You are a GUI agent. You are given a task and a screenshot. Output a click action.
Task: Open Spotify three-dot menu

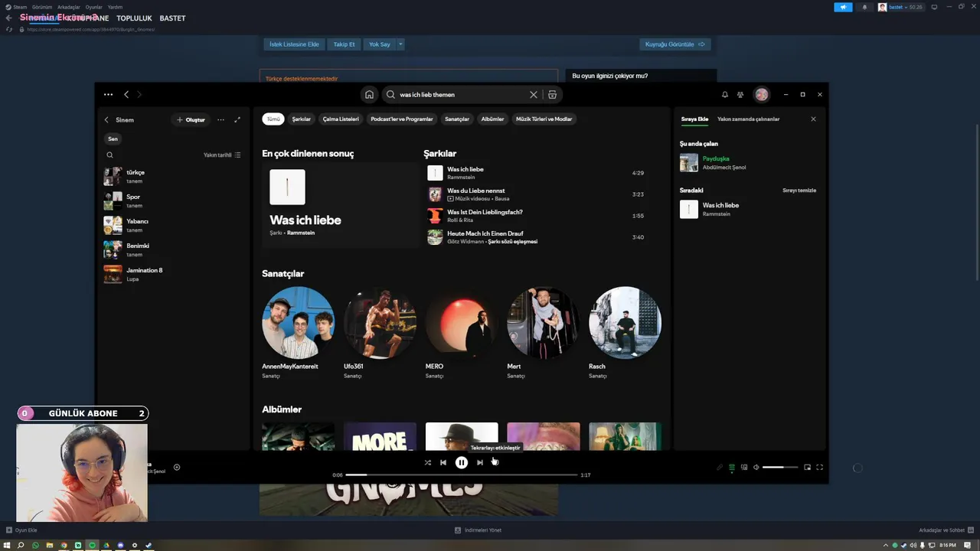coord(108,95)
